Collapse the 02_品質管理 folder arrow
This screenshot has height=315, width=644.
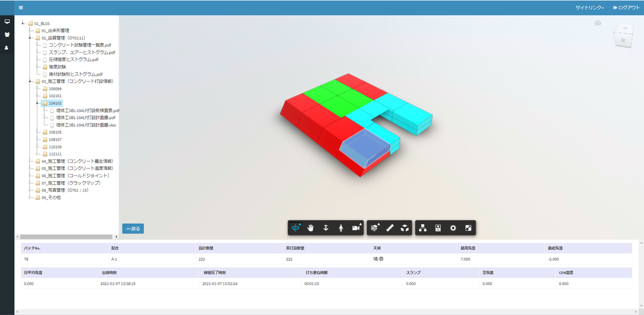[30, 38]
